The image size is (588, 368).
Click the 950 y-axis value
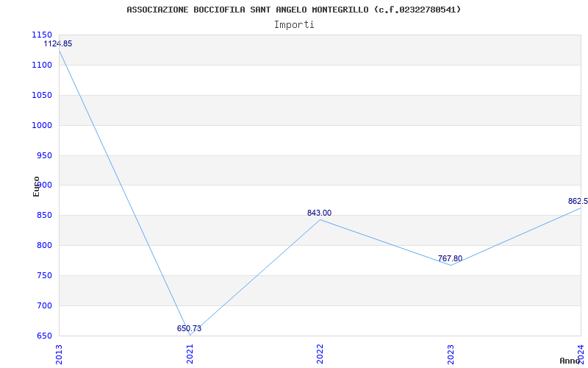(44, 155)
